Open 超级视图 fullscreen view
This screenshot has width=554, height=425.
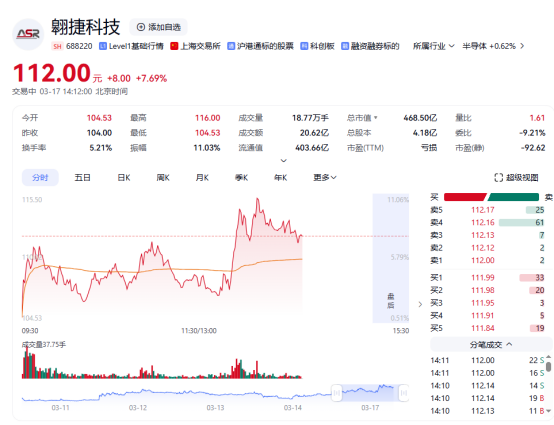(516, 177)
